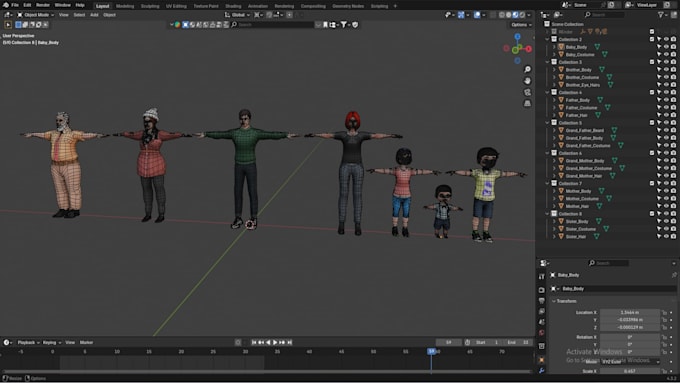Open the Object properties orange square tab

[x=542, y=360]
